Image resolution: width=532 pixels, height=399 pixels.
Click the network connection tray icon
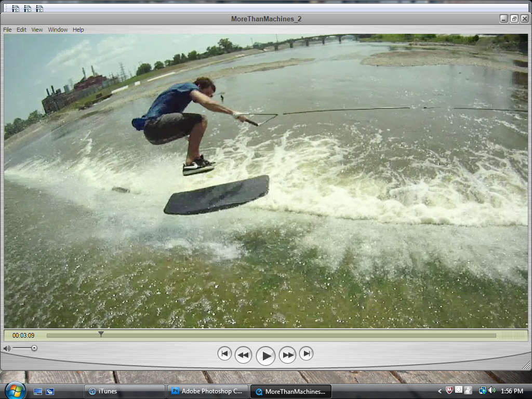482,391
